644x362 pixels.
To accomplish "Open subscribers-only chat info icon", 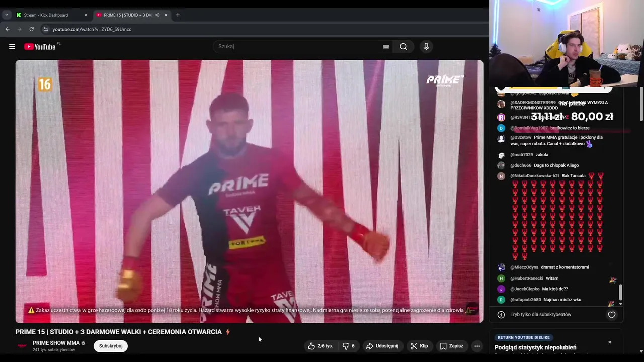I will pyautogui.click(x=501, y=315).
